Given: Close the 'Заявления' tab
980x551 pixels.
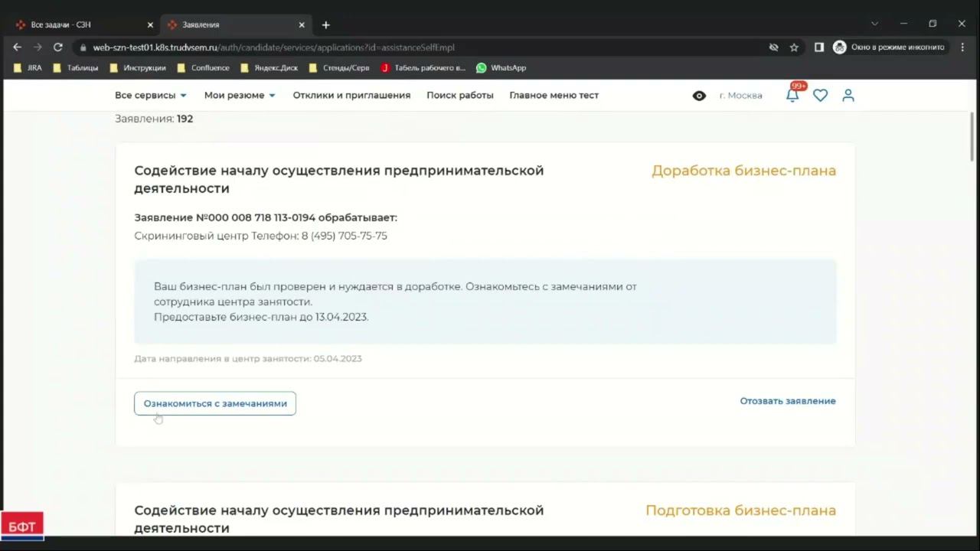Looking at the screenshot, I should coord(302,24).
